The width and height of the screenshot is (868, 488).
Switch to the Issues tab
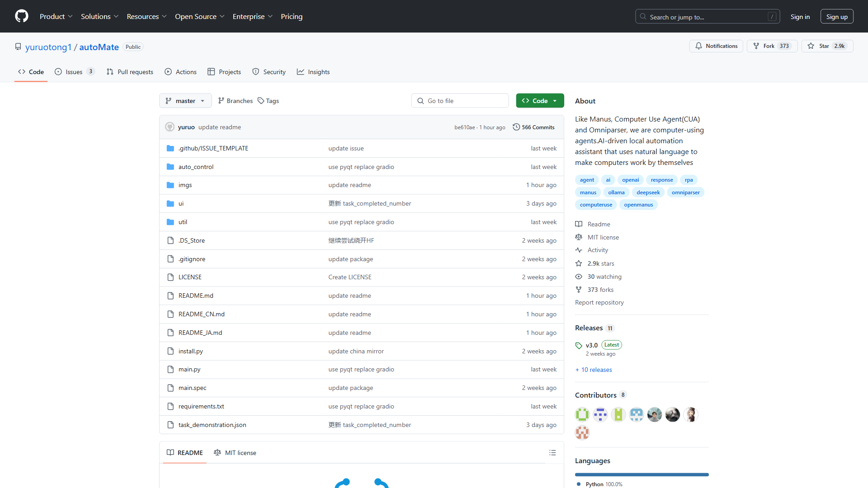[75, 72]
